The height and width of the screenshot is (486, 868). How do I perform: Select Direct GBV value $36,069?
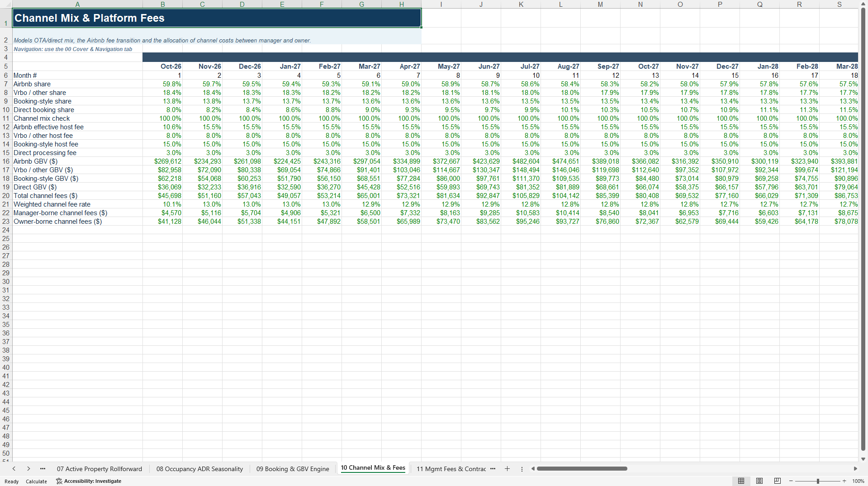tap(163, 187)
